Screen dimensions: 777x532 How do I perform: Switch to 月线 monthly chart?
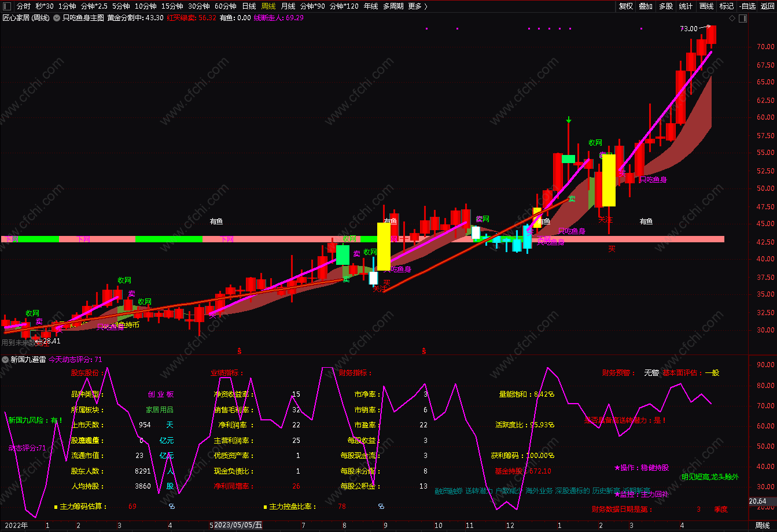288,6
